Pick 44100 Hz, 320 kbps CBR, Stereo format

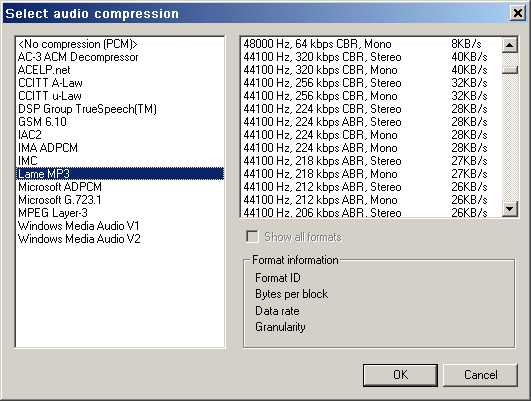pyautogui.click(x=371, y=57)
